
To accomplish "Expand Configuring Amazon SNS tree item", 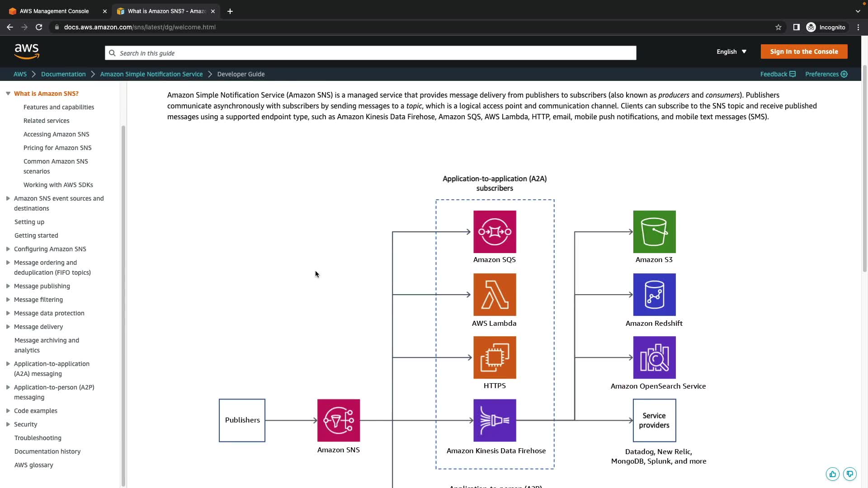I will (x=8, y=249).
